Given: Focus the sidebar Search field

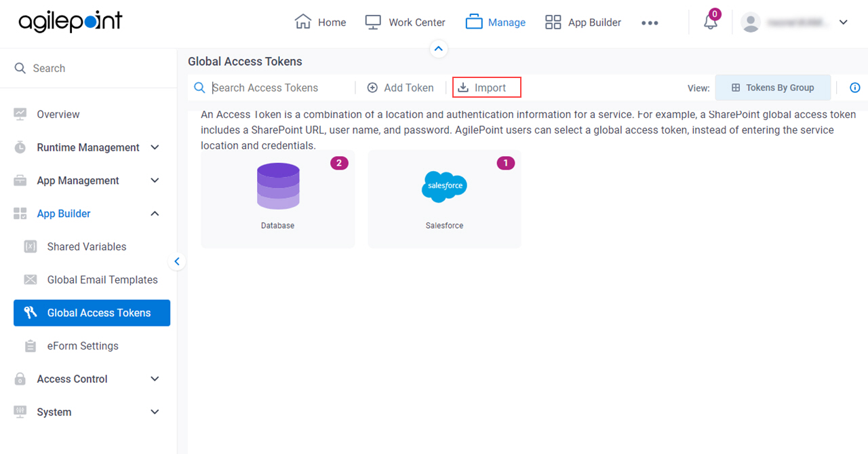Looking at the screenshot, I should 88,68.
